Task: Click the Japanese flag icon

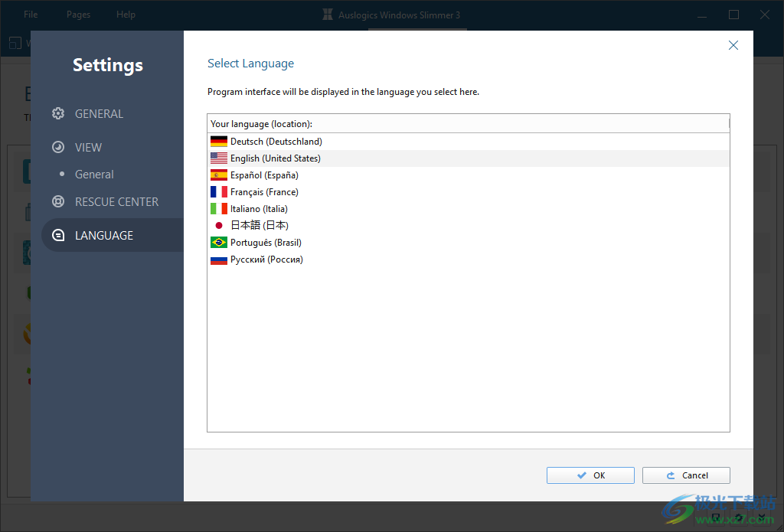Action: (x=217, y=225)
